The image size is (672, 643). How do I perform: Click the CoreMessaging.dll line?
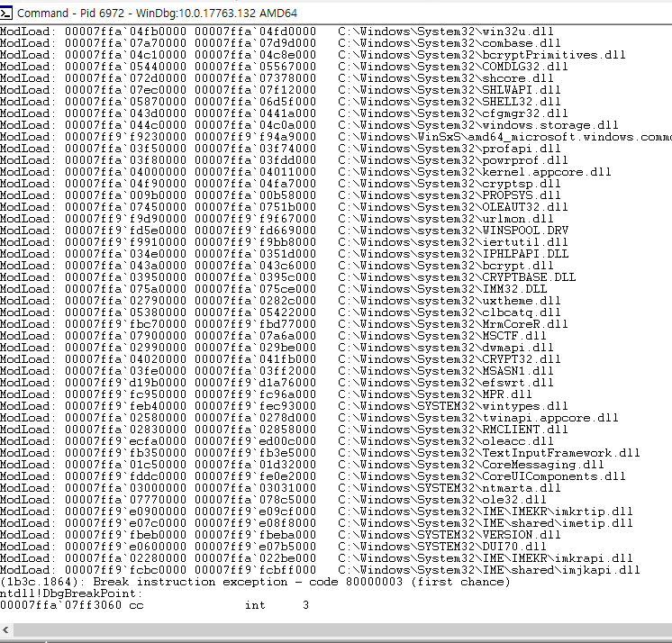pyautogui.click(x=302, y=465)
